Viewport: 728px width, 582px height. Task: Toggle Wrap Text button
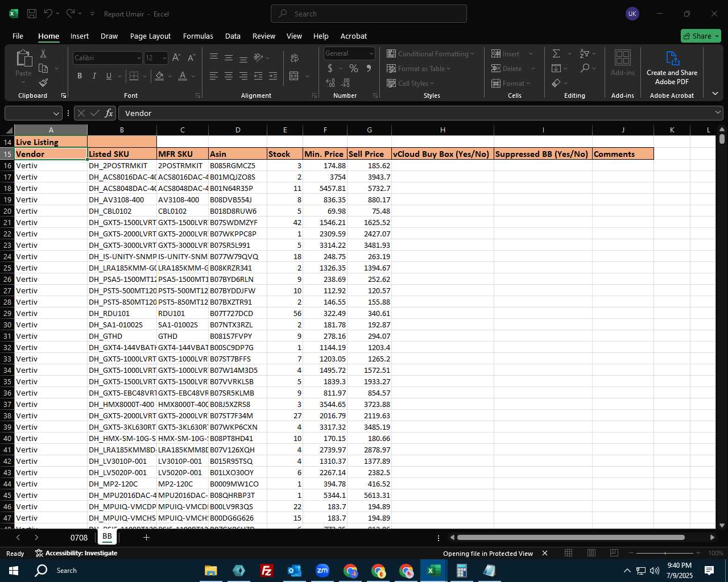click(x=295, y=58)
